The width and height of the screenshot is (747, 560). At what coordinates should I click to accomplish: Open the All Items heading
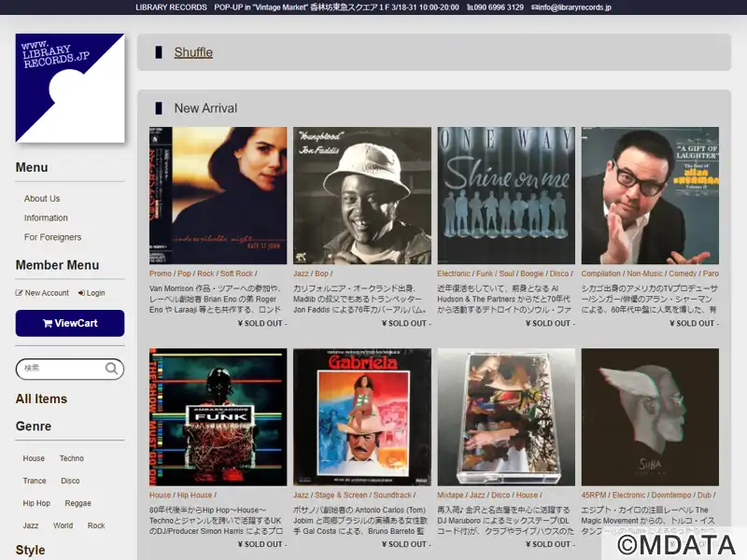tap(41, 399)
